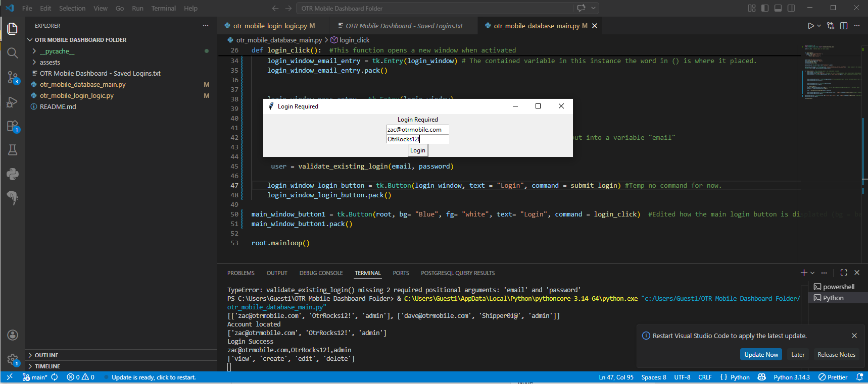Open Source Control view with 3 changes

point(13,77)
